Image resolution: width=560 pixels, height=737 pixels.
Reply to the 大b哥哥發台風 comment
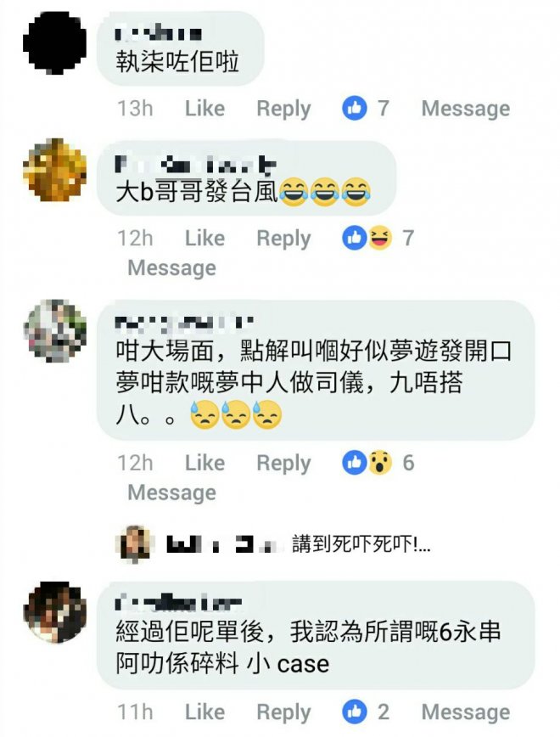click(x=283, y=239)
